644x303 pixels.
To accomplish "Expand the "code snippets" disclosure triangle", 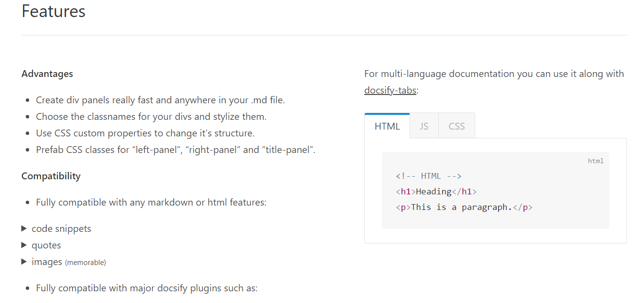I will pos(24,228).
